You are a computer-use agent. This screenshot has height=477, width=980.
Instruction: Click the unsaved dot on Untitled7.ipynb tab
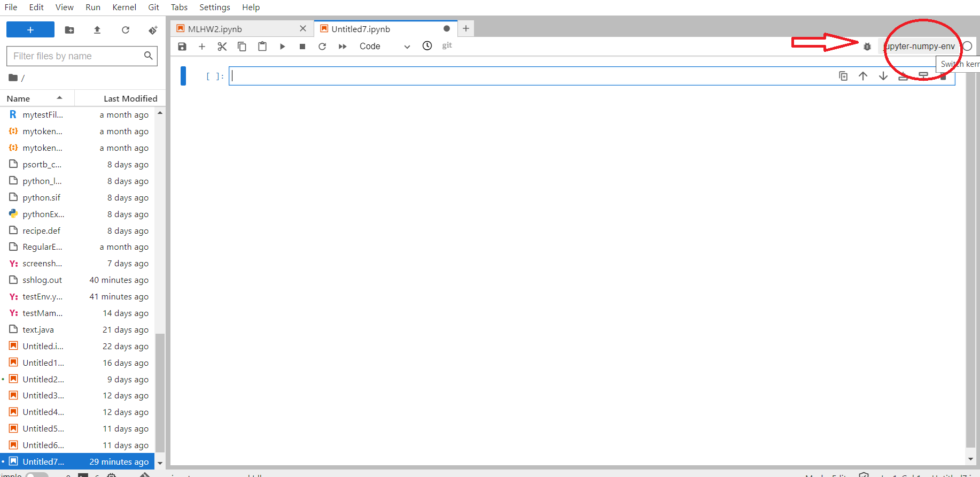pyautogui.click(x=447, y=29)
